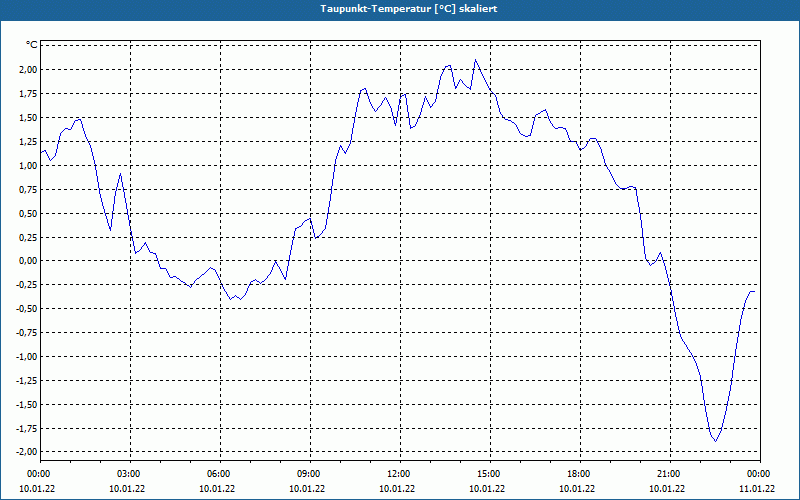The height and width of the screenshot is (500, 800).
Task: Click the 00:00 time label above 10.01.22
Action: click(37, 474)
